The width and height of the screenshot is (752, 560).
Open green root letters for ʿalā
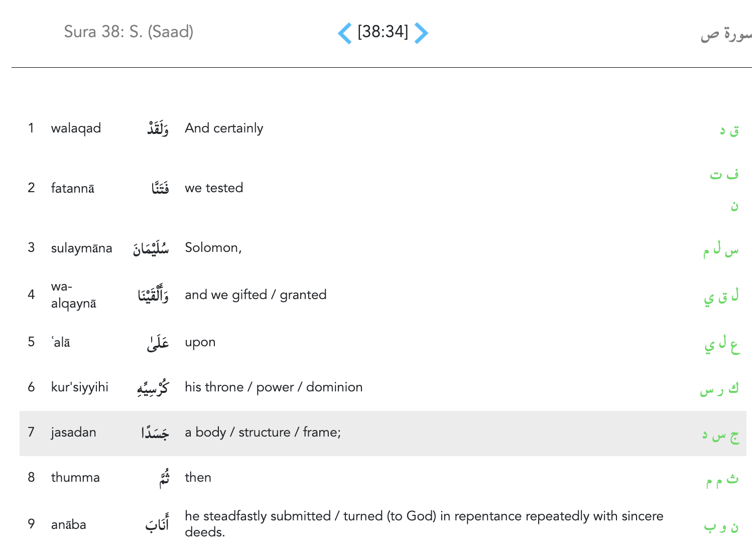point(721,344)
